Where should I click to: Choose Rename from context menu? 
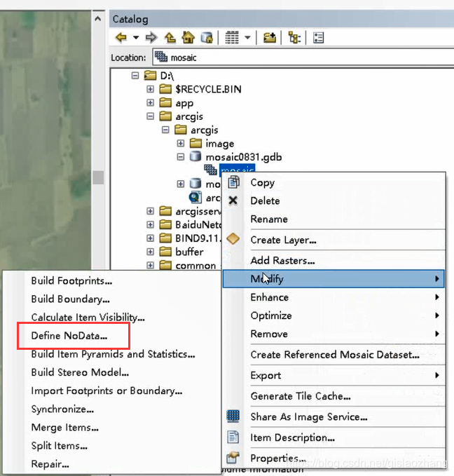[x=333, y=219]
